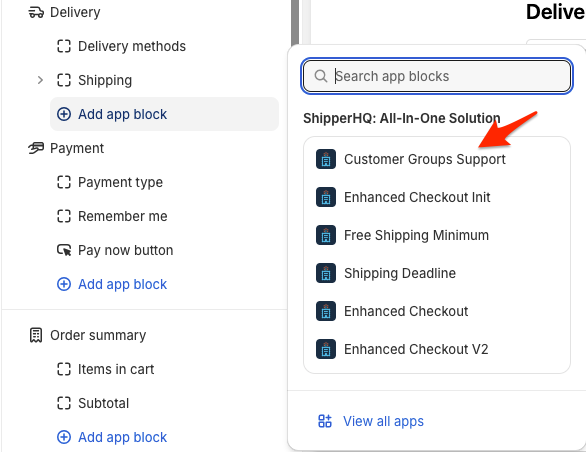
Task: Click the View all apps grid icon
Action: (x=325, y=421)
